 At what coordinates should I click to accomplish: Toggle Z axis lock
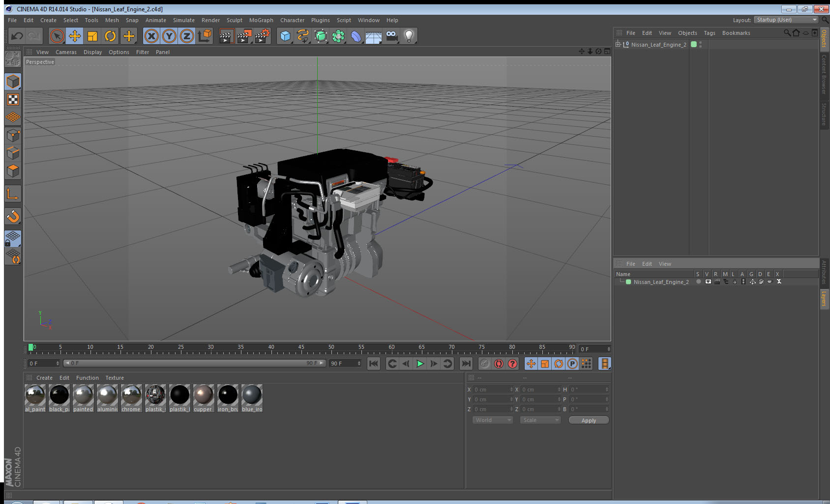187,36
